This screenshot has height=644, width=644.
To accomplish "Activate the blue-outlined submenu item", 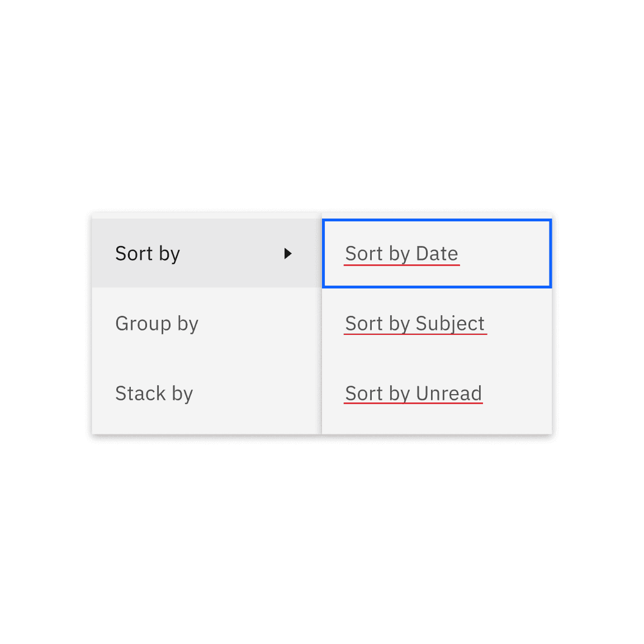I will [x=436, y=253].
